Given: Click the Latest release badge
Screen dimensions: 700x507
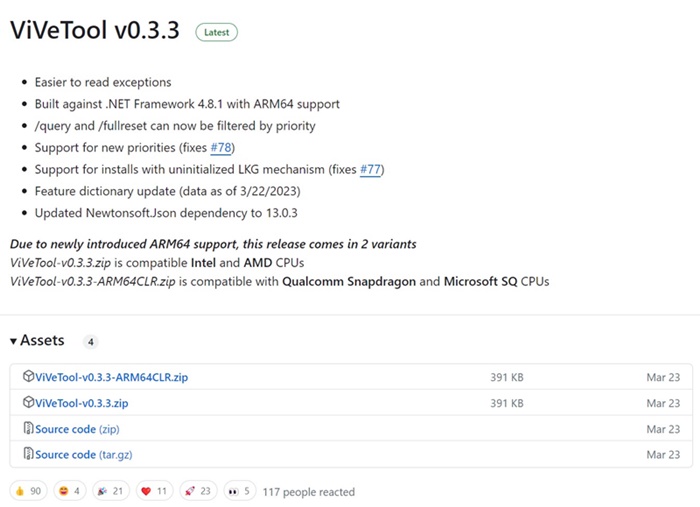Looking at the screenshot, I should pyautogui.click(x=217, y=32).
